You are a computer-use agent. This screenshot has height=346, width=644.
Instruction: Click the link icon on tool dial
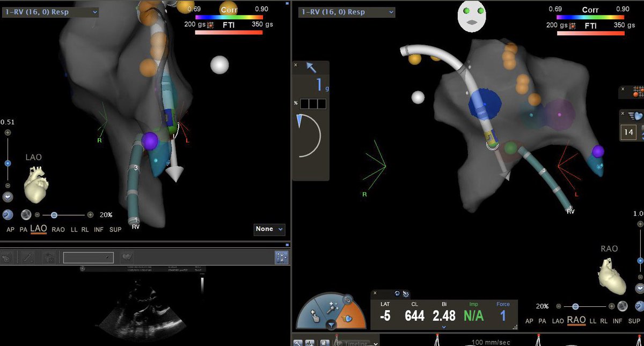tap(348, 299)
